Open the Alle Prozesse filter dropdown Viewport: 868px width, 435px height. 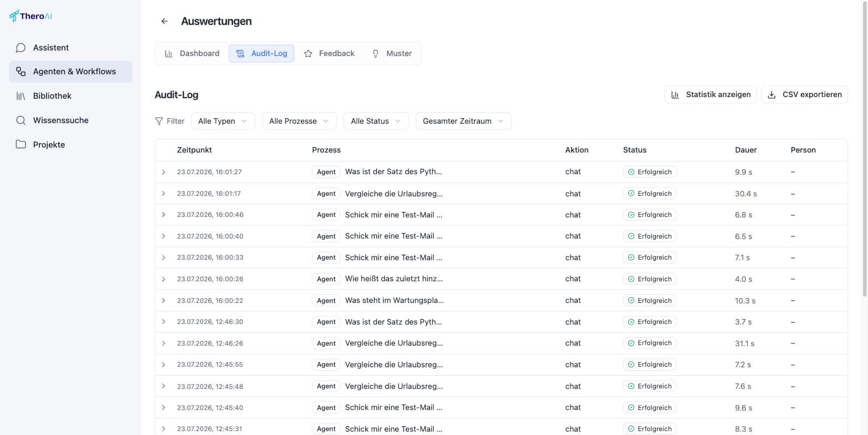[x=299, y=121]
